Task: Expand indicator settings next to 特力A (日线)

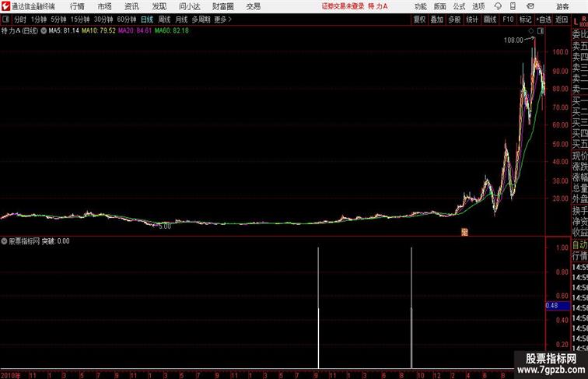Action: click(x=44, y=31)
